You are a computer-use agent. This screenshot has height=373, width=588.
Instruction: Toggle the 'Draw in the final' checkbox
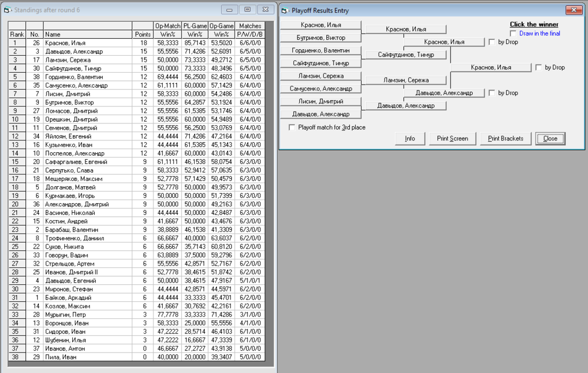click(513, 33)
